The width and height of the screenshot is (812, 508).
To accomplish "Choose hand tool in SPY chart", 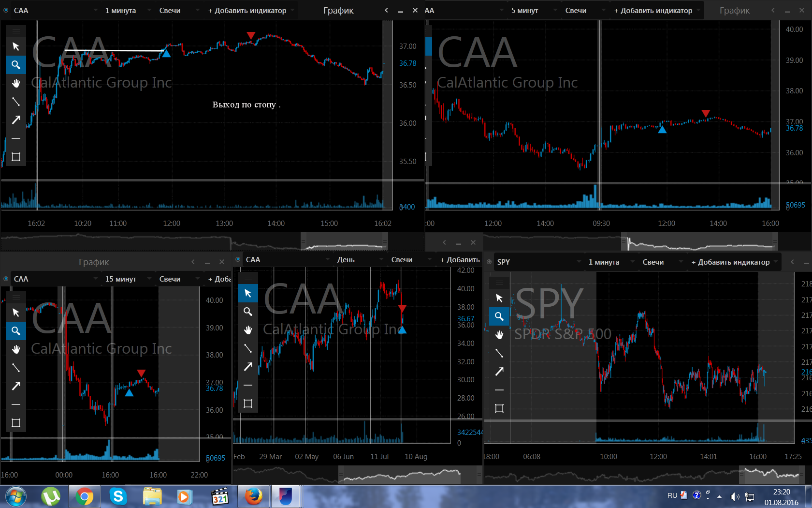I will point(499,335).
